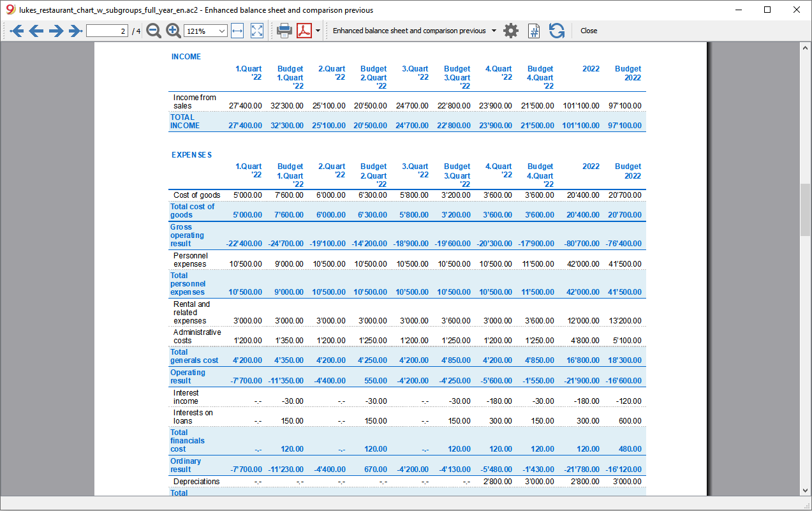
Task: Close the print preview
Action: pyautogui.click(x=589, y=31)
